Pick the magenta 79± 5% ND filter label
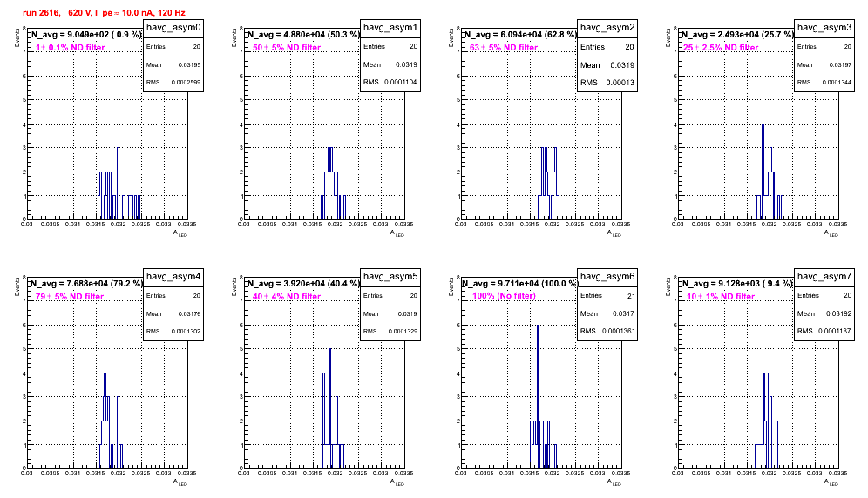Image resolution: width=868 pixels, height=498 pixels. pyautogui.click(x=70, y=297)
